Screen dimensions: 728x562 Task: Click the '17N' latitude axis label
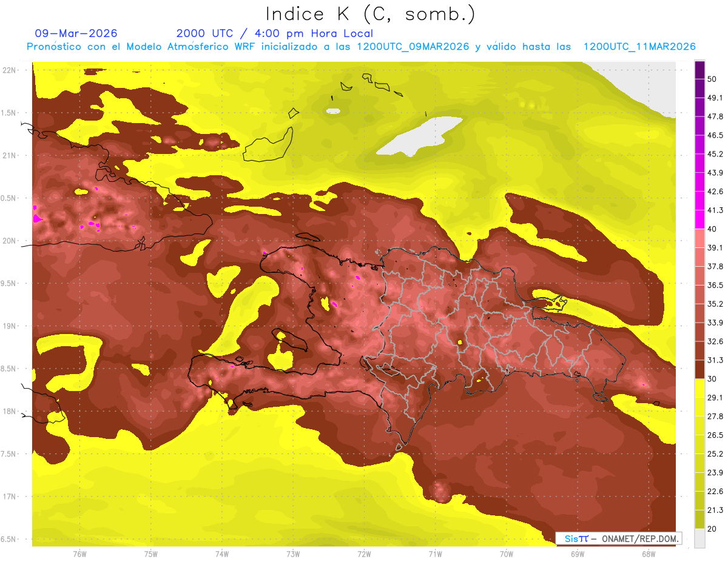[x=10, y=497]
